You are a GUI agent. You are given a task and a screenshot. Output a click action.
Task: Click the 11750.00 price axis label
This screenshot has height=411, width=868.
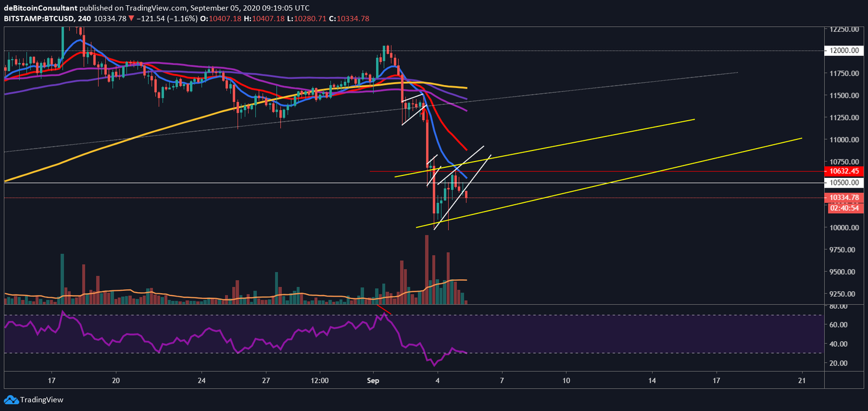843,73
